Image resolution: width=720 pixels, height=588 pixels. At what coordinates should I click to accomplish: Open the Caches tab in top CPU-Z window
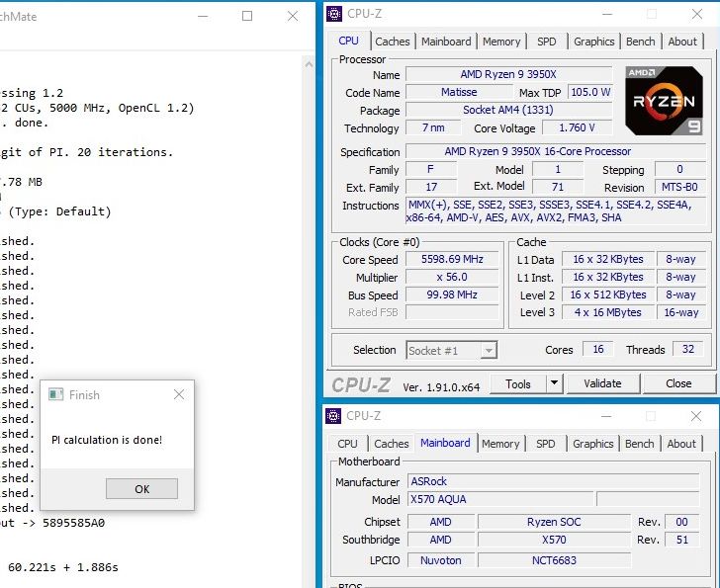tap(392, 42)
